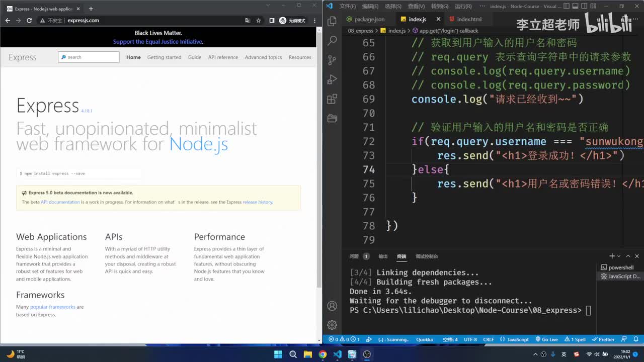
Task: Open the Accounts icon in activity bar
Action: [332, 306]
